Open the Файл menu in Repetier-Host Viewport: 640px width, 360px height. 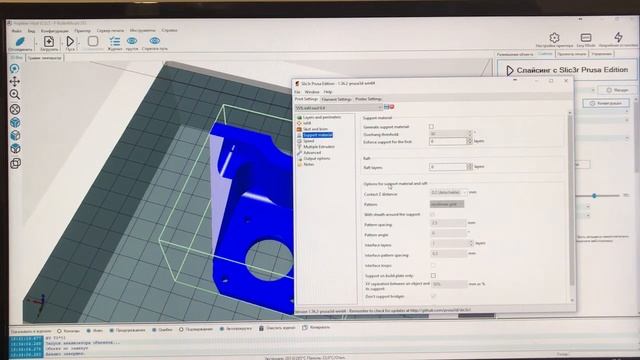(x=17, y=31)
